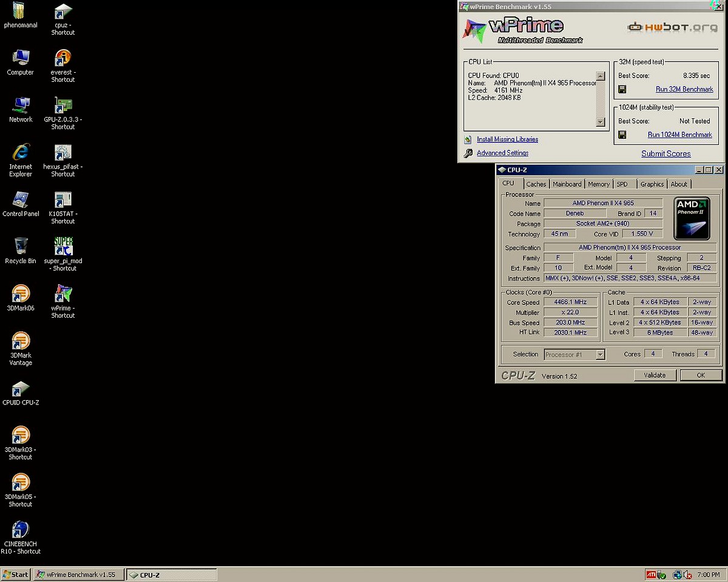Launch 3DMark Vantage from desktop

click(21, 341)
